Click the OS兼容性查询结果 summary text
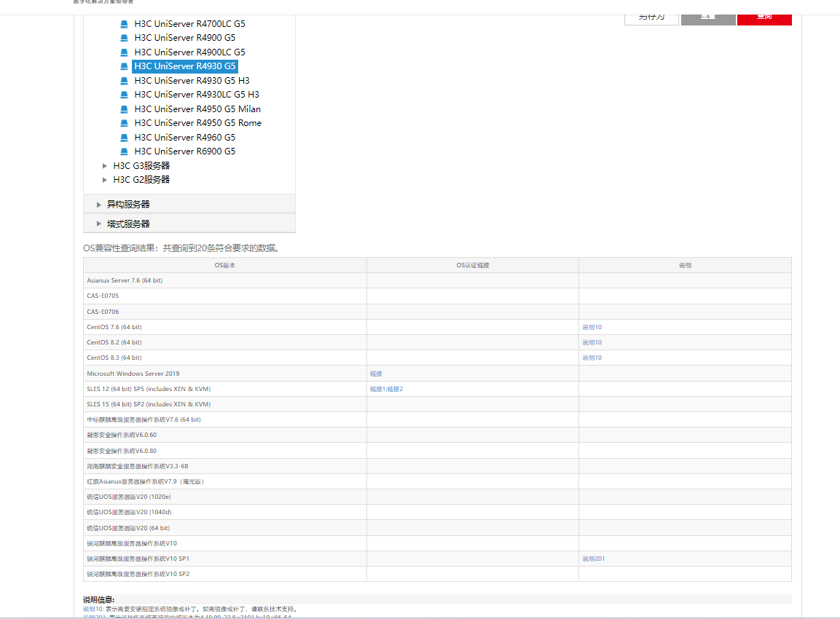Image resolution: width=840 pixels, height=619 pixels. coord(182,248)
